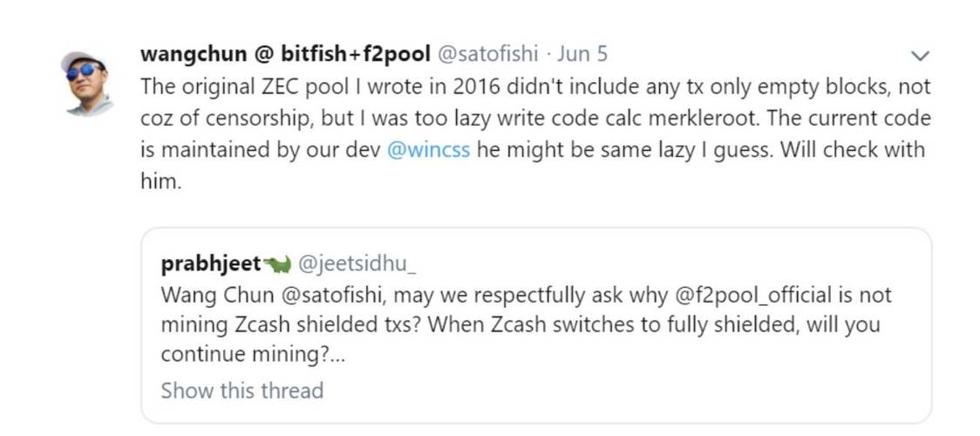Click the dinosaur emoji beside prabhjeet
The width and height of the screenshot is (980, 436).
(279, 265)
